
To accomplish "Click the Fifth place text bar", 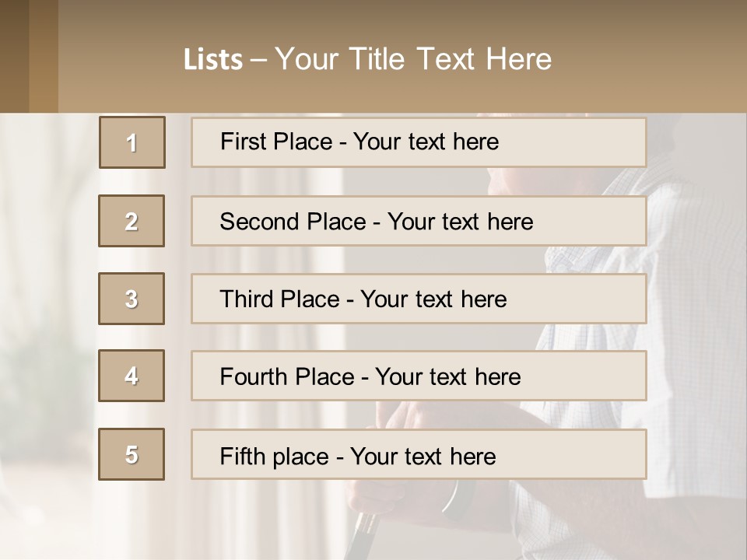I will (x=419, y=455).
